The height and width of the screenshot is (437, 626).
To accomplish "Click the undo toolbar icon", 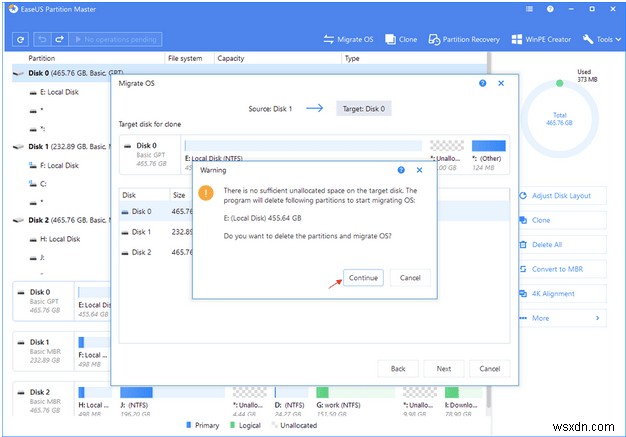I will point(42,40).
